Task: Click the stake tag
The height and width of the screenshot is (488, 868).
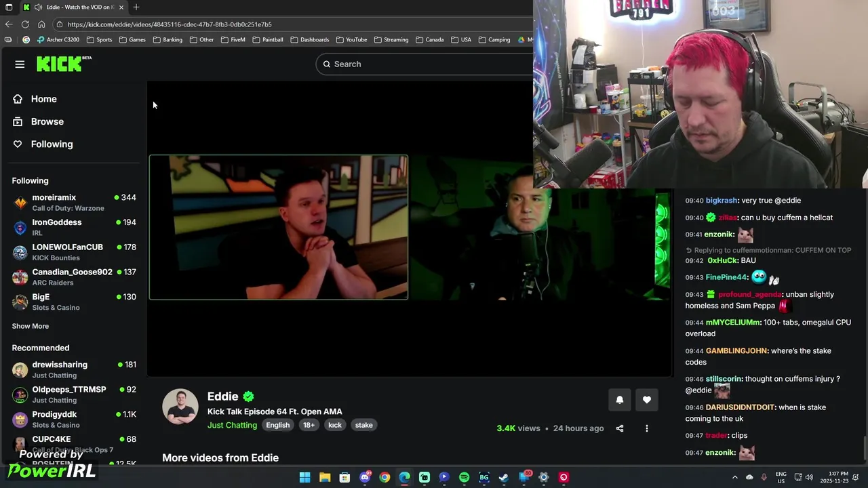Action: click(364, 425)
